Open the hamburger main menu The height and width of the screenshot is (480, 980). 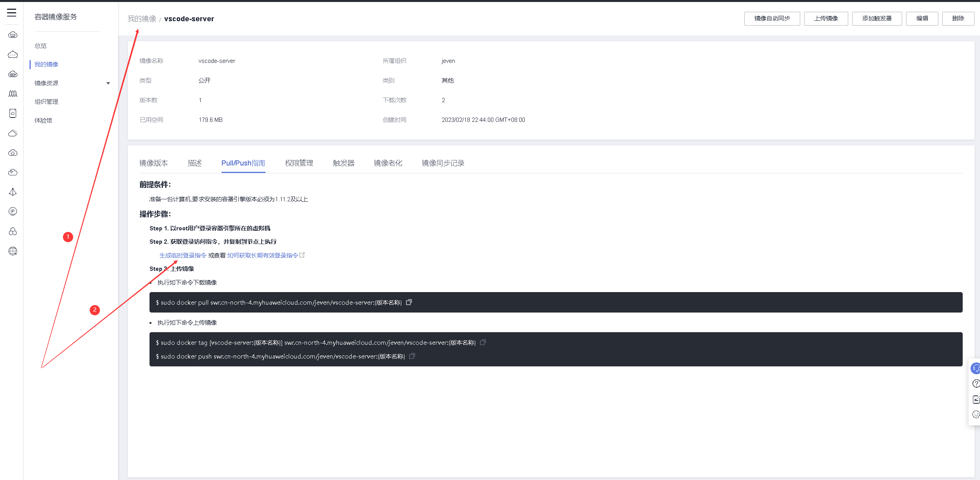(x=12, y=13)
